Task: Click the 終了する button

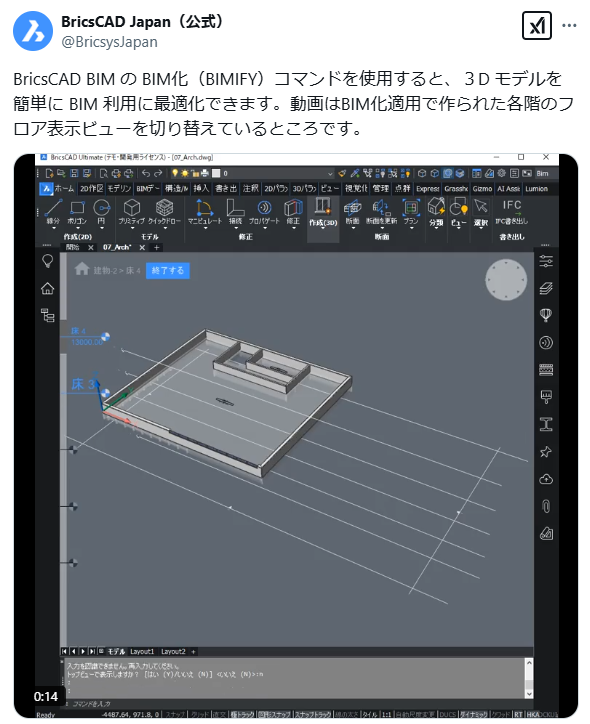Action: pyautogui.click(x=168, y=271)
